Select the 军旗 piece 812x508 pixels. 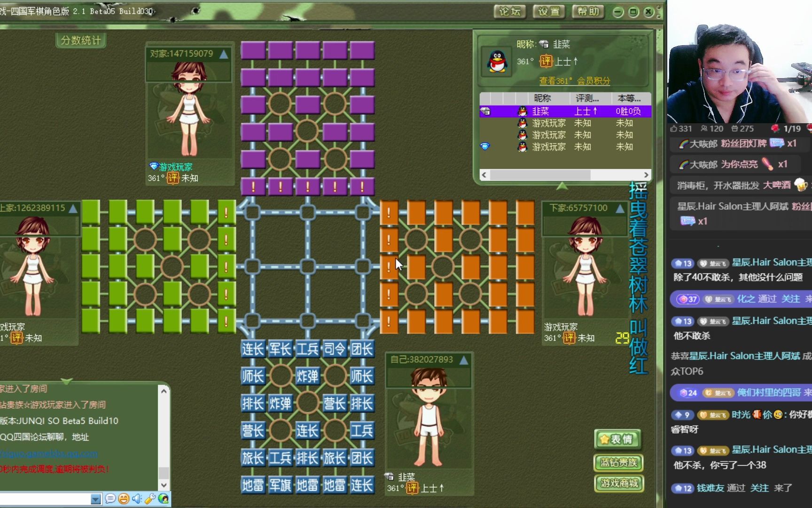click(280, 485)
